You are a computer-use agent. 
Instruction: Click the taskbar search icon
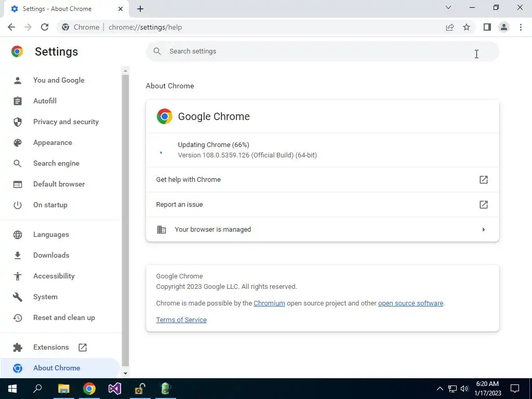(x=37, y=389)
